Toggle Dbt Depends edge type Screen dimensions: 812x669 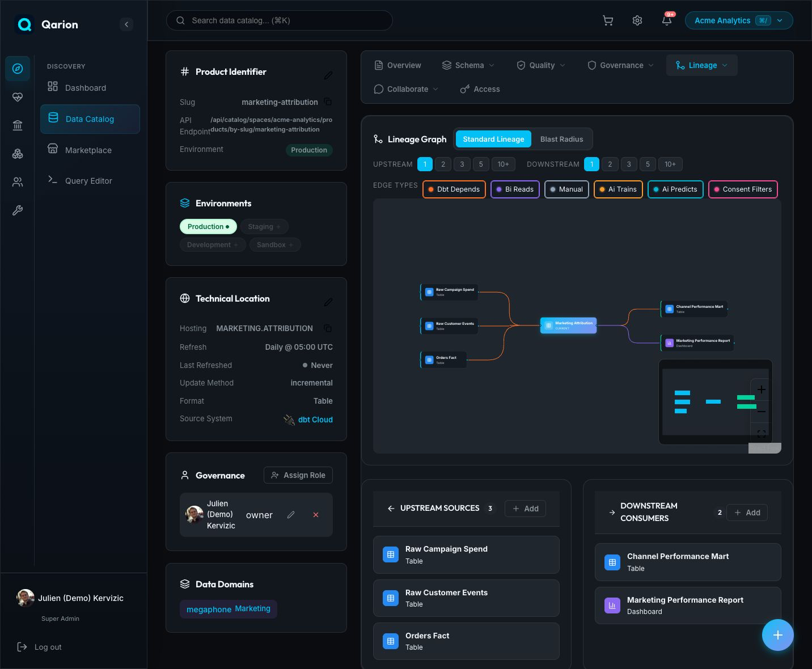pyautogui.click(x=454, y=189)
